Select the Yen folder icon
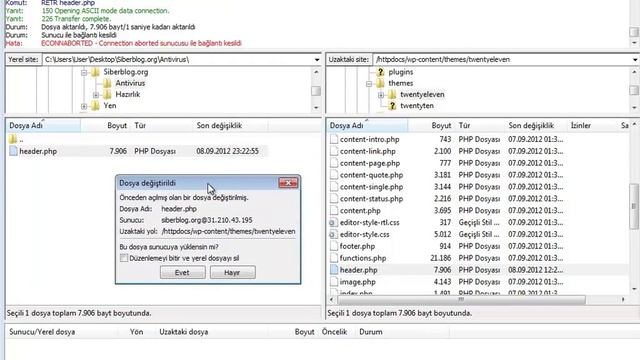Image resolution: width=640 pixels, height=360 pixels. pyautogui.click(x=95, y=106)
